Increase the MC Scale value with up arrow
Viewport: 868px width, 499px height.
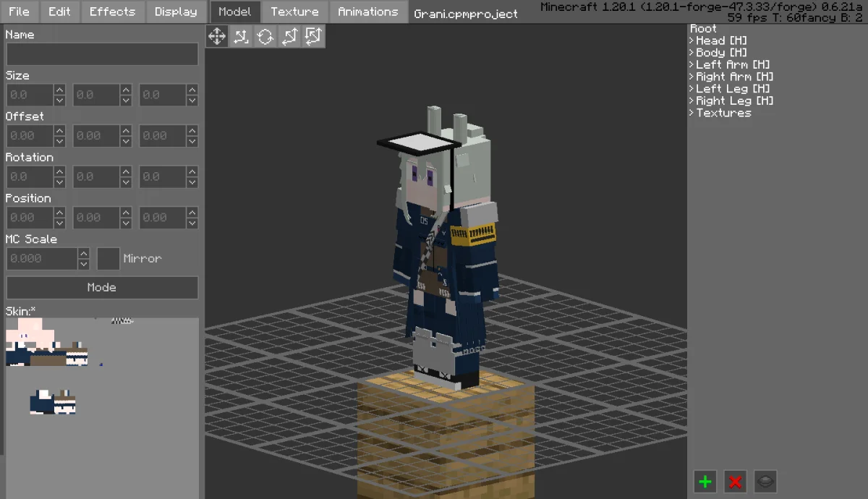(84, 253)
